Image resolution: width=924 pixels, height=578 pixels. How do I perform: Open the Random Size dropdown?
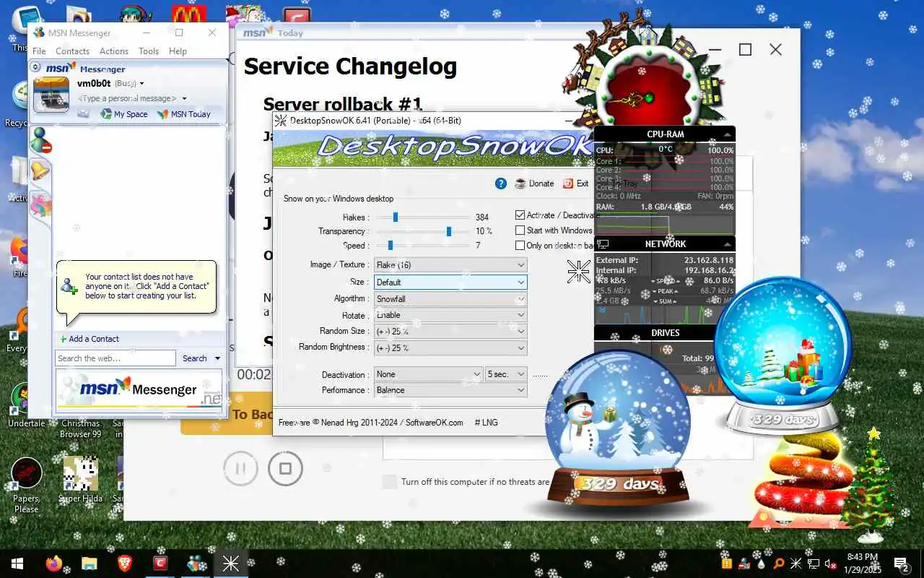pyautogui.click(x=450, y=331)
